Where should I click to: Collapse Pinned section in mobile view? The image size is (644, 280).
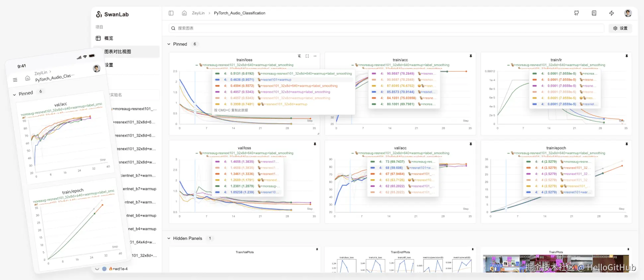click(14, 95)
